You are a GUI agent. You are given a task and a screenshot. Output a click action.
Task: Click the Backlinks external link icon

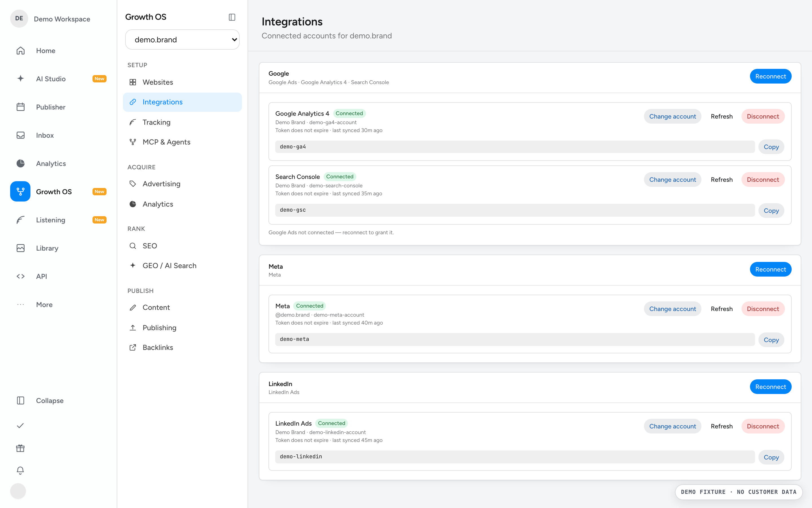tap(133, 347)
